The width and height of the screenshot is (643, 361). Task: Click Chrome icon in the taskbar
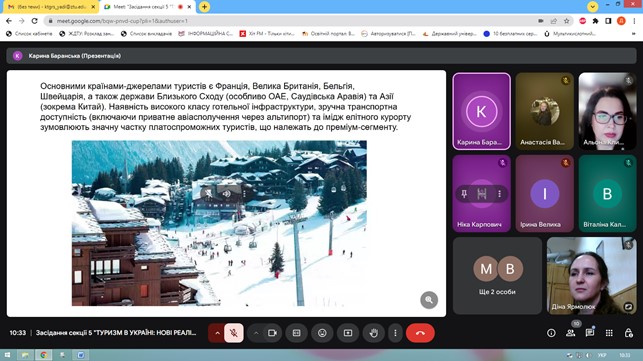coord(43,355)
